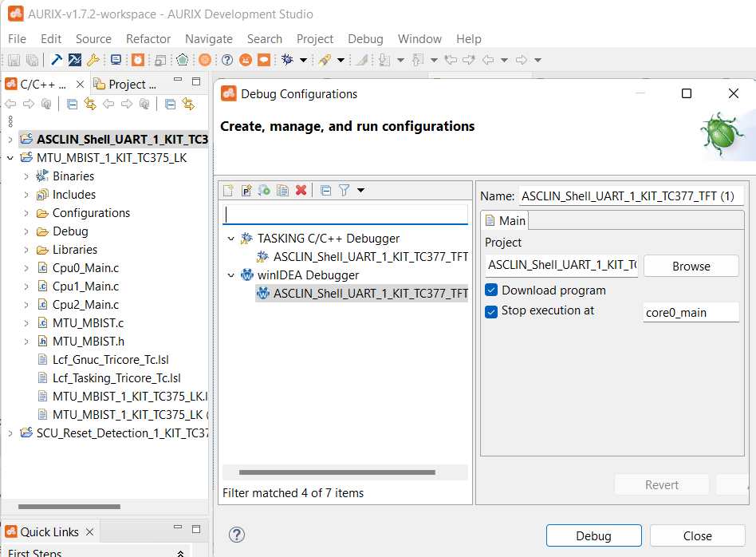Create a new prototype launch configuration
Image resolution: width=756 pixels, height=557 pixels.
pyautogui.click(x=246, y=190)
